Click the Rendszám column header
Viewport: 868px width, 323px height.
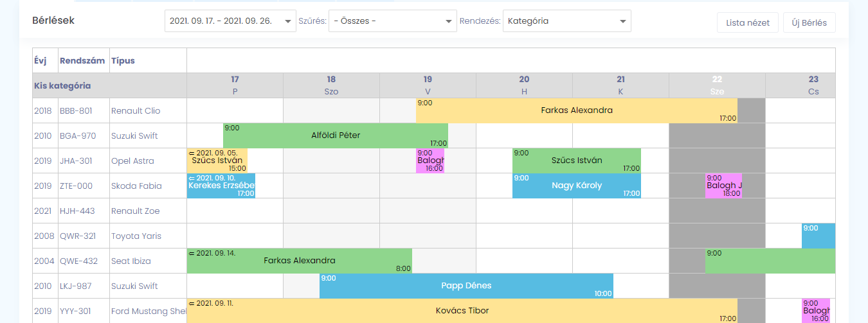[82, 61]
